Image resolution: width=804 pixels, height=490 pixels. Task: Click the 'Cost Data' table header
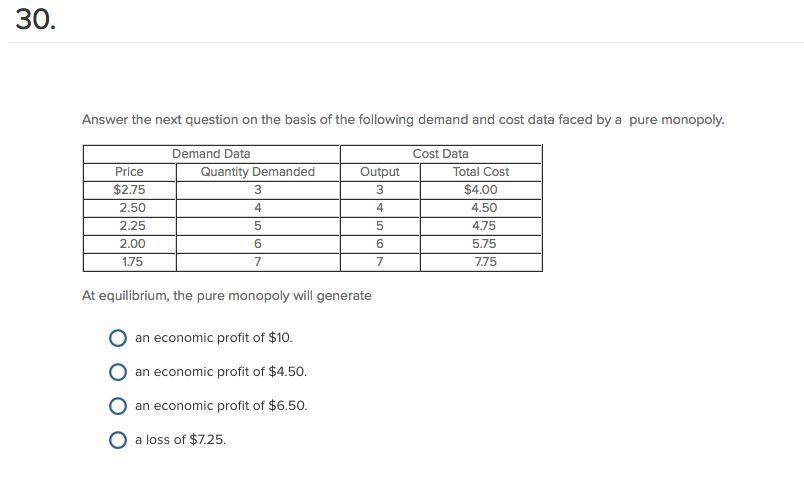tap(440, 154)
